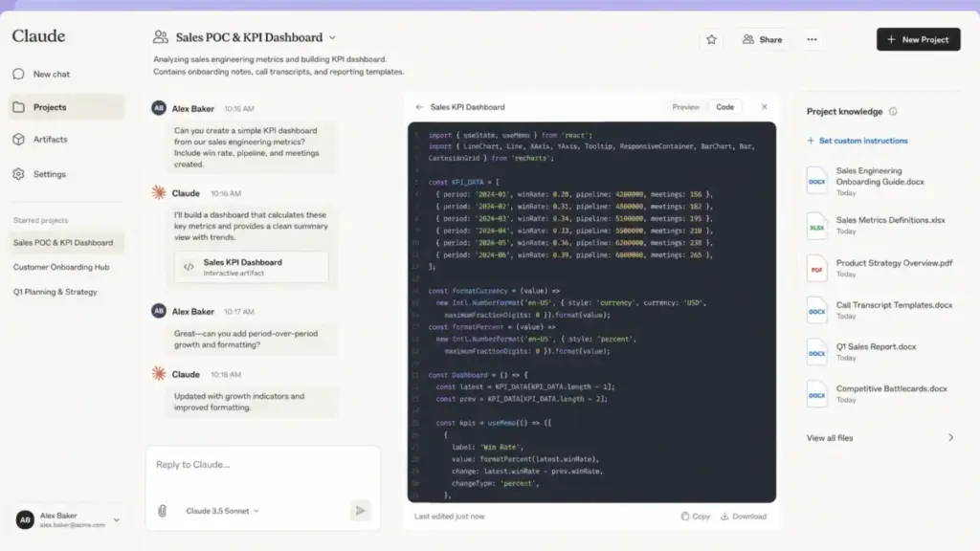
Task: Click the XLSX icon for Sales Metrics Definitions
Action: click(x=817, y=226)
